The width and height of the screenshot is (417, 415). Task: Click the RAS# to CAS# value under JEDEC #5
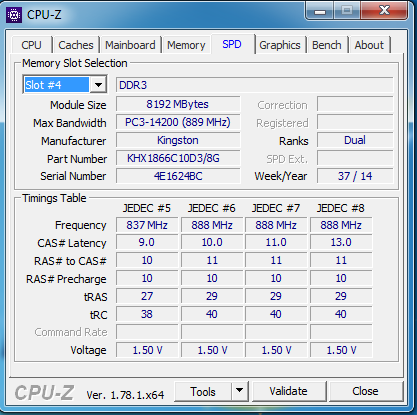tap(147, 260)
